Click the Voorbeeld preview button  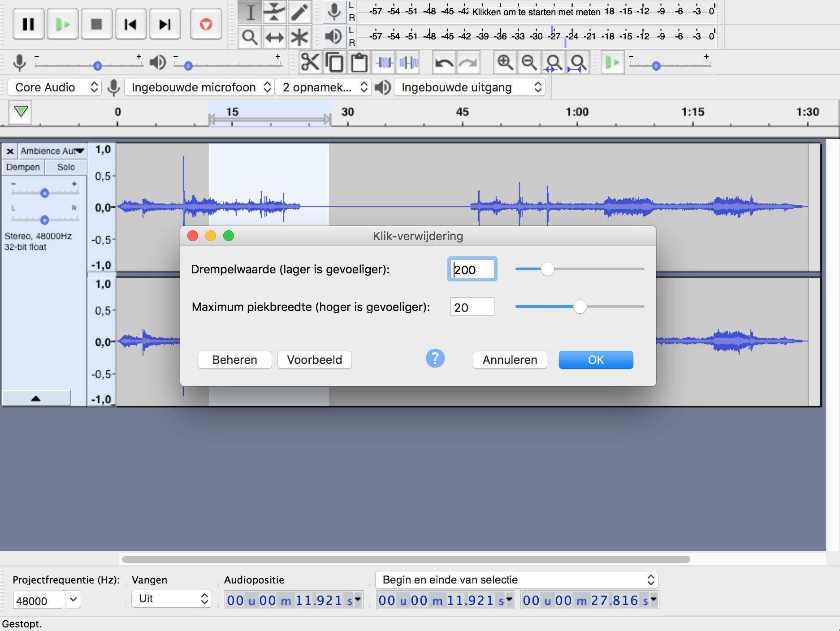(314, 360)
